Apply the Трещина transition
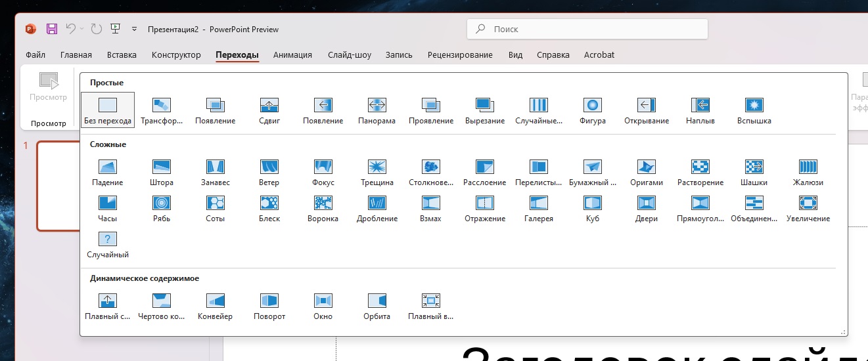The width and height of the screenshot is (868, 361). 377,171
